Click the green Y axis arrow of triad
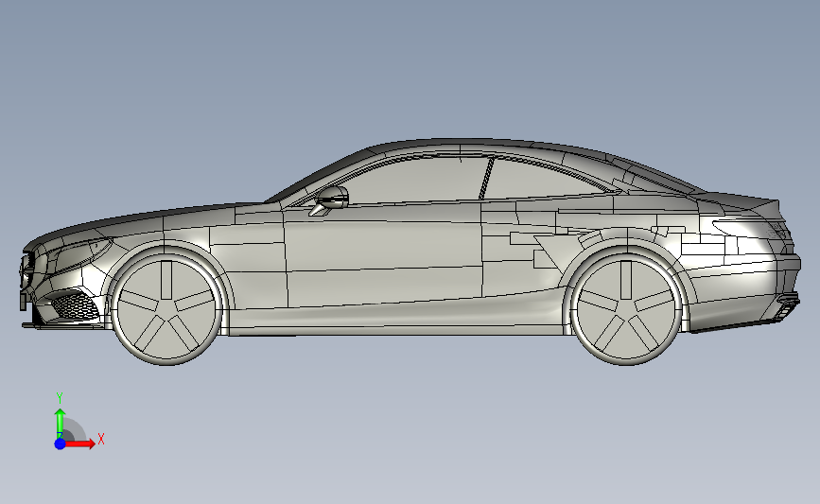 60,422
